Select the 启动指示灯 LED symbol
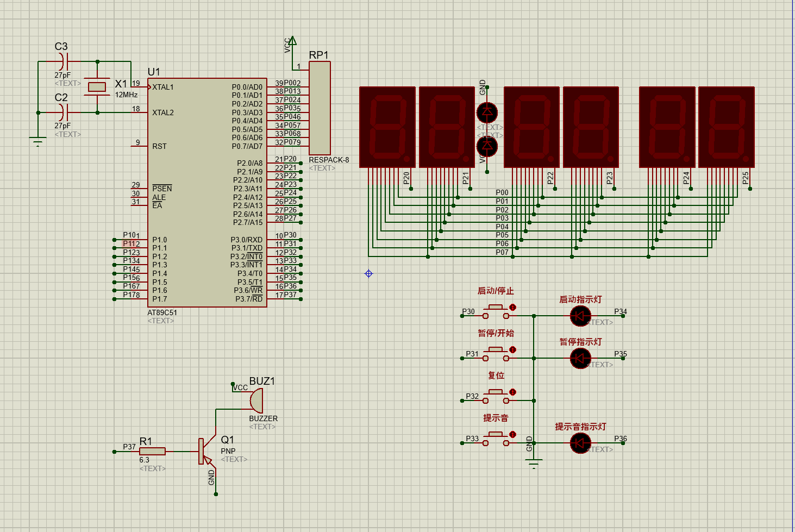The image size is (795, 532). tap(580, 316)
